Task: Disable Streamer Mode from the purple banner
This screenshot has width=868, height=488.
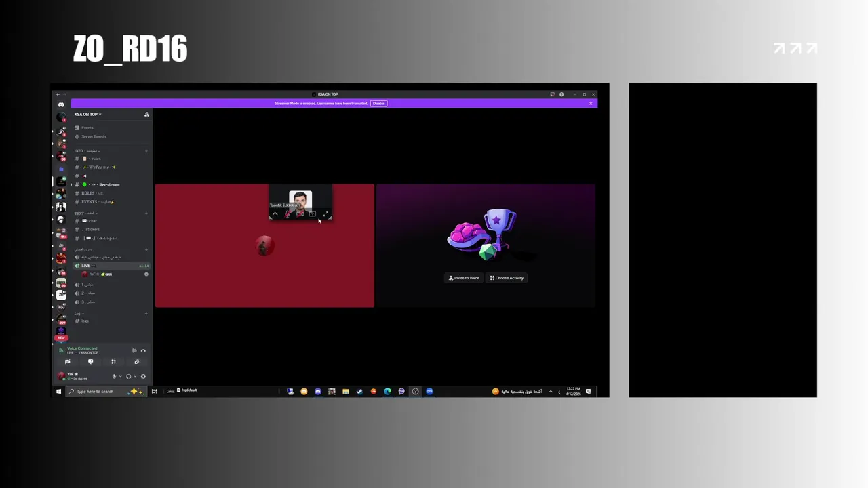Action: (378, 103)
